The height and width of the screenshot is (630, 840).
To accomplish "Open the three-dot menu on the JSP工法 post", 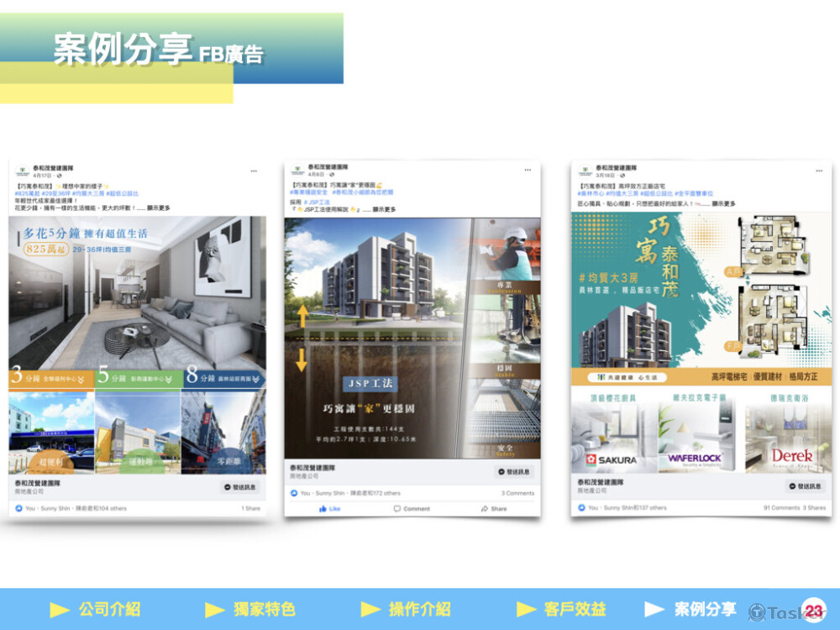I will pyautogui.click(x=528, y=170).
